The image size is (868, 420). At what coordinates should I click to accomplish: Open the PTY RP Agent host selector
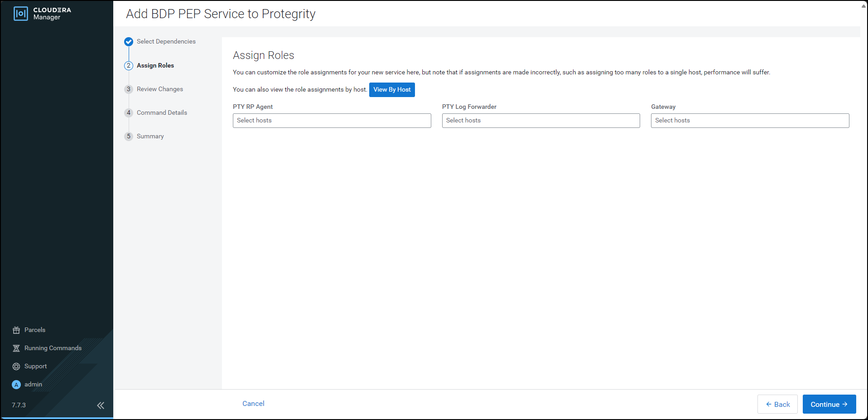click(332, 121)
